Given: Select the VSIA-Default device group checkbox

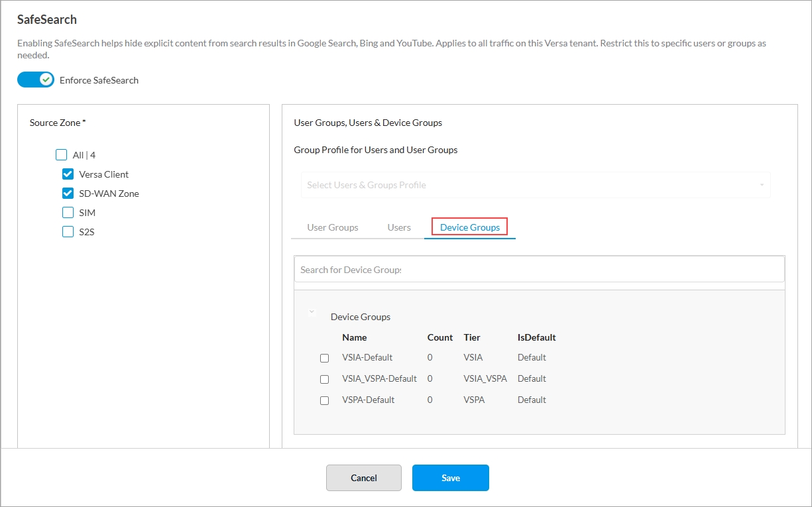Looking at the screenshot, I should click(324, 358).
